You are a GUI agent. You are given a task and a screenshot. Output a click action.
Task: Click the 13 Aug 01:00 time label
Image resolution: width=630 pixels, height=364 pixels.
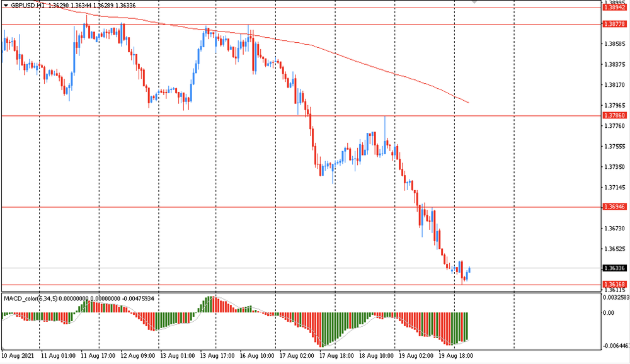(178, 356)
